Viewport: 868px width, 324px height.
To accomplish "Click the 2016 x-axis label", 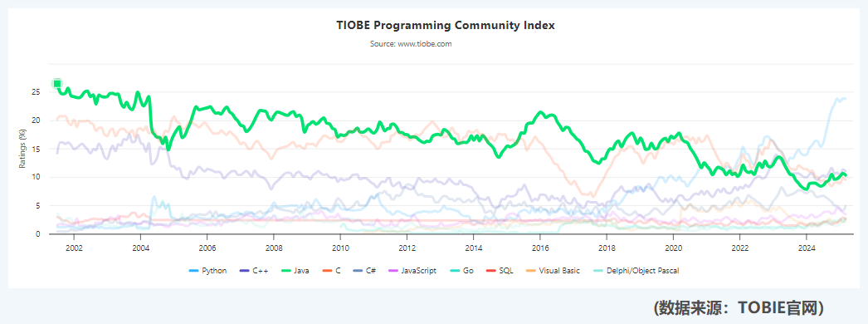I will [x=539, y=248].
